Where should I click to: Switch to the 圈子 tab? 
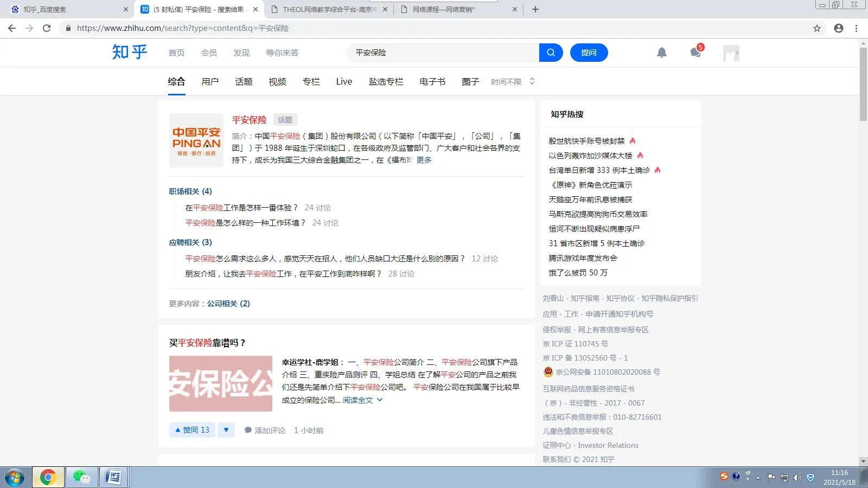pos(470,81)
